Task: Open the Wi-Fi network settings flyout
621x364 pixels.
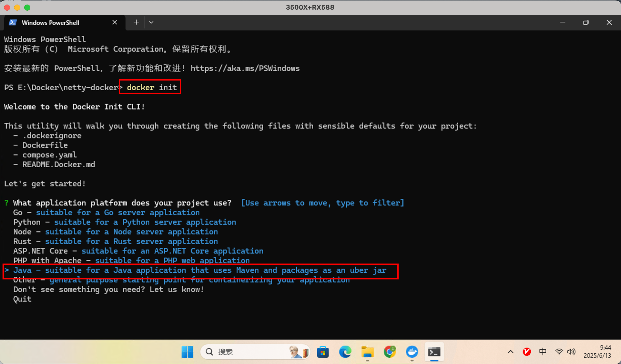Action: coord(559,352)
